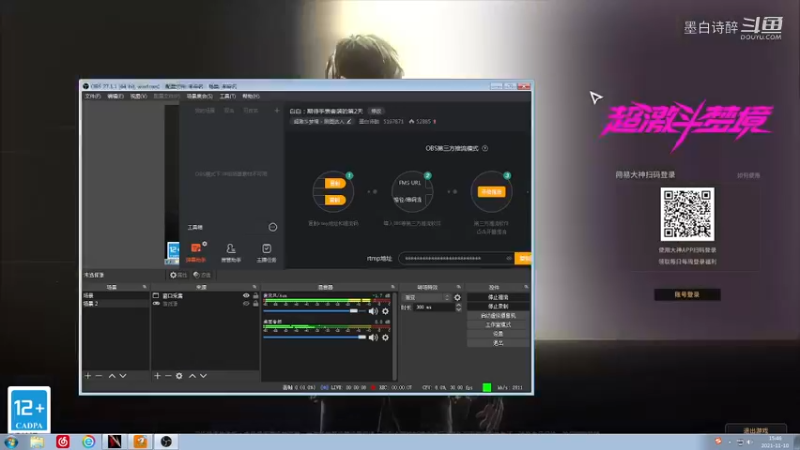Click 账号登录 button in game window
This screenshot has width=800, height=450.
687,294
